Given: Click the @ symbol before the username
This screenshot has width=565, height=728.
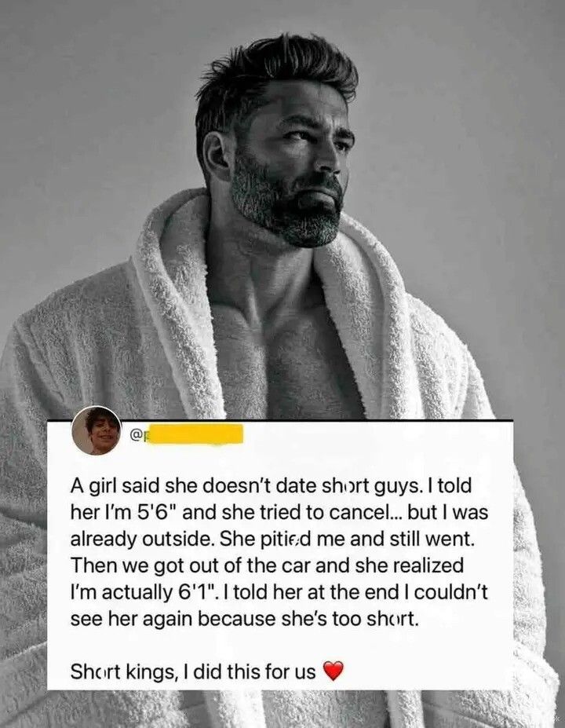Looking at the screenshot, I should point(136,436).
